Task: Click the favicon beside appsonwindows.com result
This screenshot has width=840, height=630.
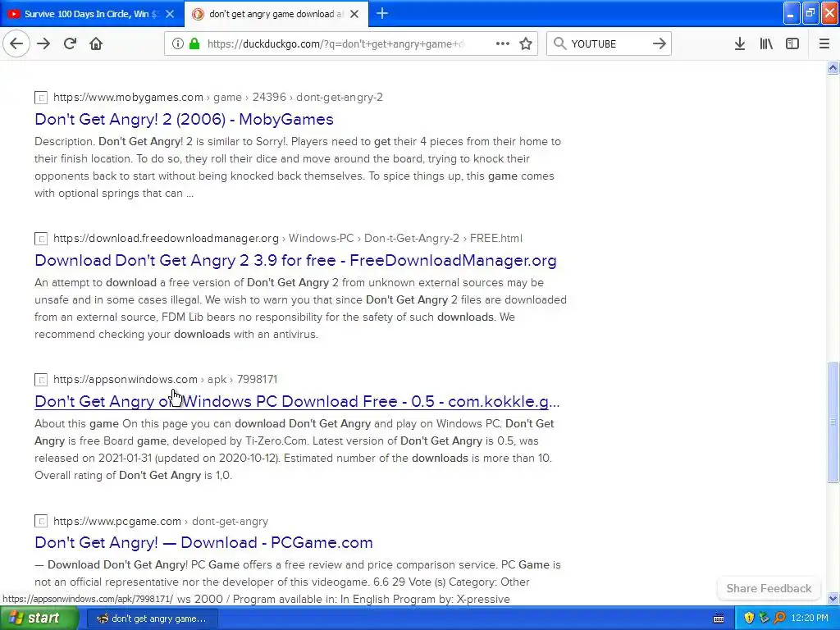Action: [41, 379]
